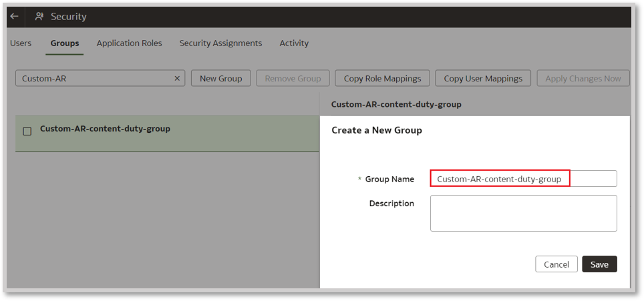The height and width of the screenshot is (301, 644).
Task: Click the back arrow icon
Action: [14, 16]
